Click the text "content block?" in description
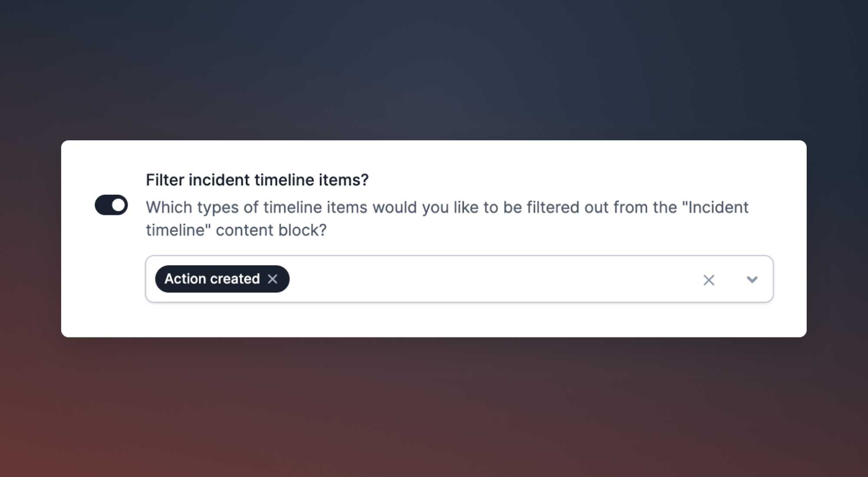The height and width of the screenshot is (477, 868). coord(271,230)
